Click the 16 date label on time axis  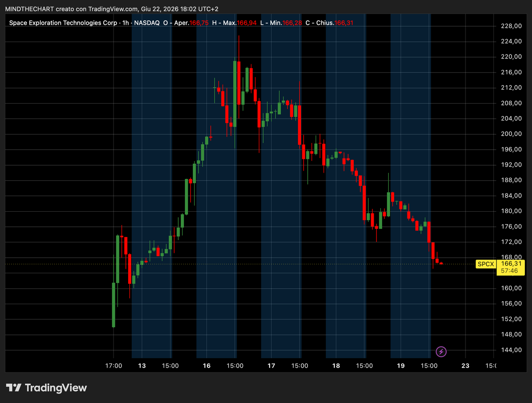[207, 366]
